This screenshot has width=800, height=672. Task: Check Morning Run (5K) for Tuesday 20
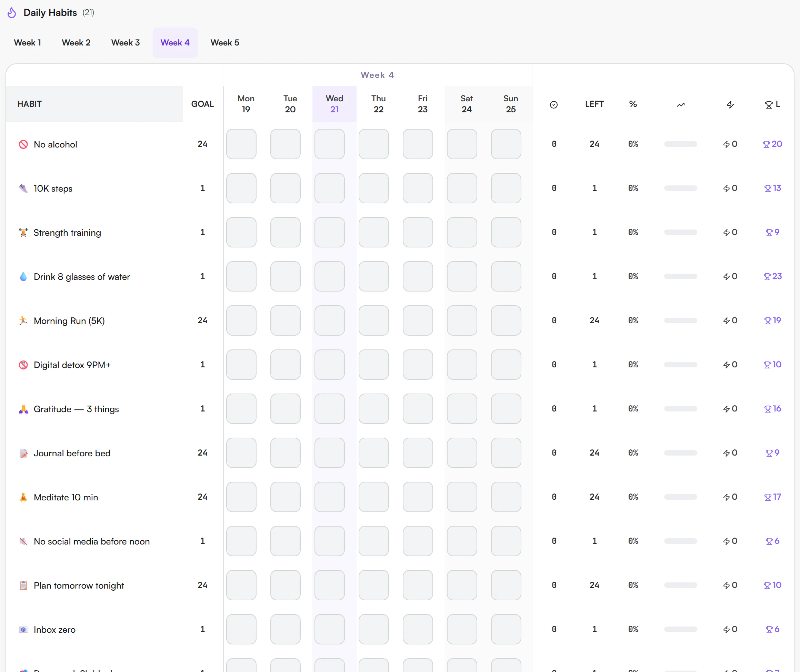tap(286, 320)
